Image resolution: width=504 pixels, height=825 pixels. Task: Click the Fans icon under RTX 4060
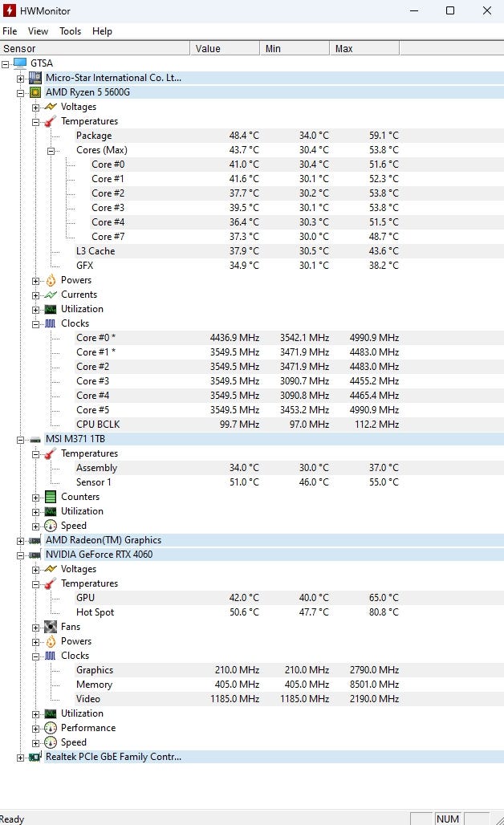pyautogui.click(x=51, y=627)
